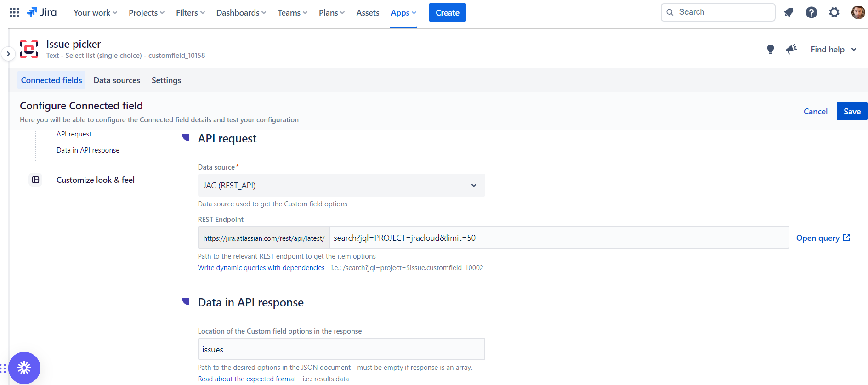Open the notifications icon
This screenshot has height=385, width=868.
(x=789, y=12)
